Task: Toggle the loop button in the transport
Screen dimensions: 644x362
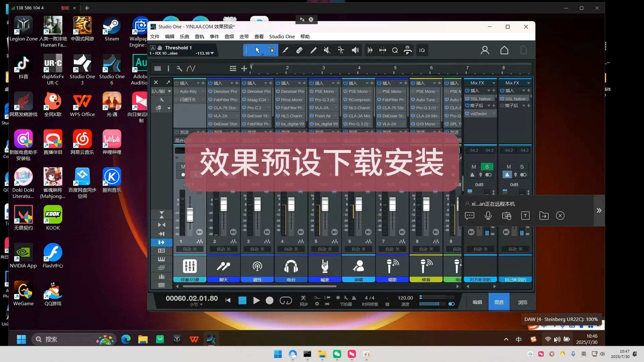Action: (285, 301)
